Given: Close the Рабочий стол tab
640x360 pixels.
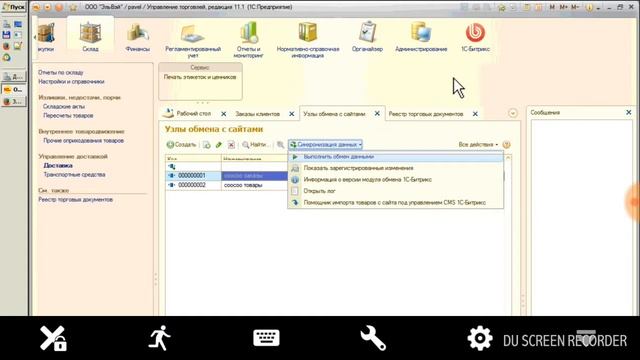Looking at the screenshot, I should pyautogui.click(x=224, y=114).
